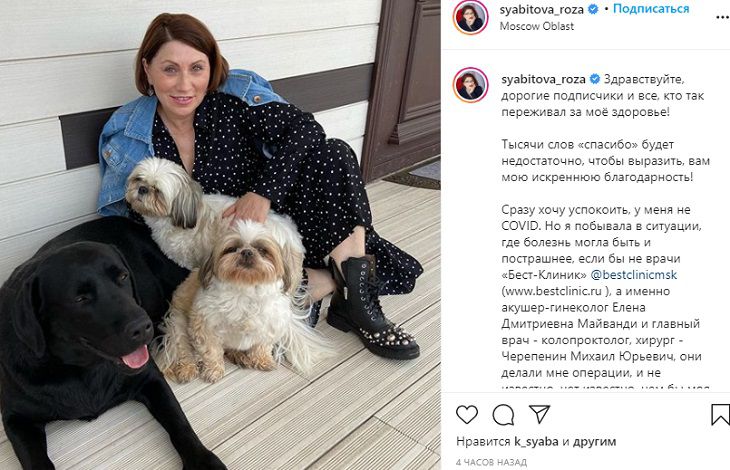
Task: Open the Moscow Oblast location page
Action: (x=536, y=26)
